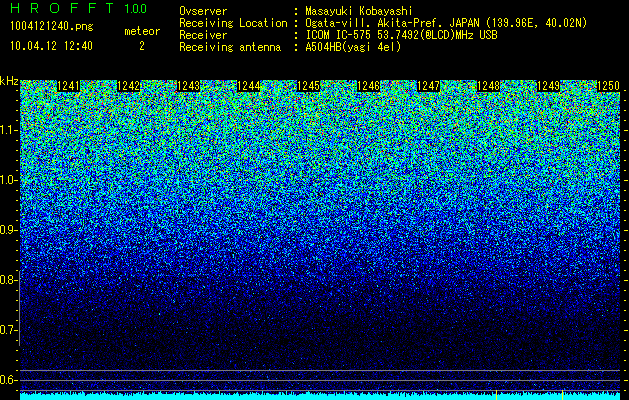Click the 1242 time marker
629x400 pixels.
(129, 86)
